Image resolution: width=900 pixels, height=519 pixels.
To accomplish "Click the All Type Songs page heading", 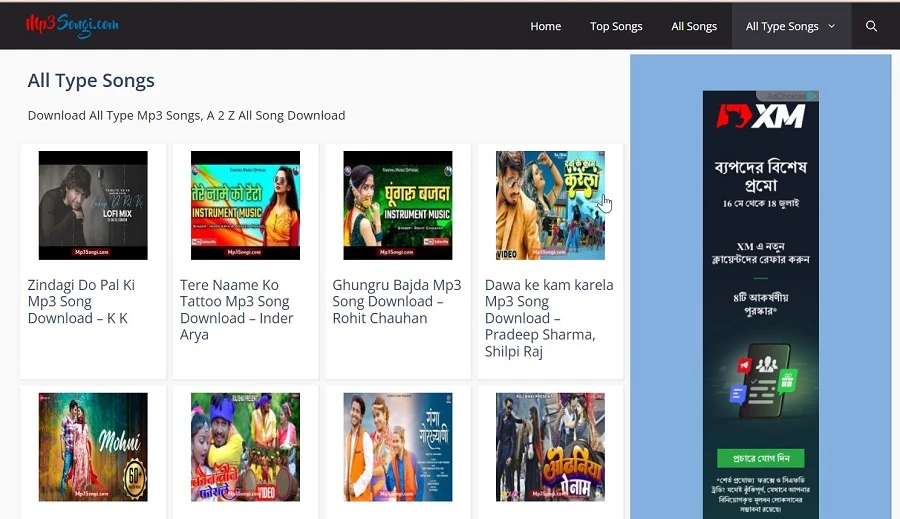I will pyautogui.click(x=91, y=80).
